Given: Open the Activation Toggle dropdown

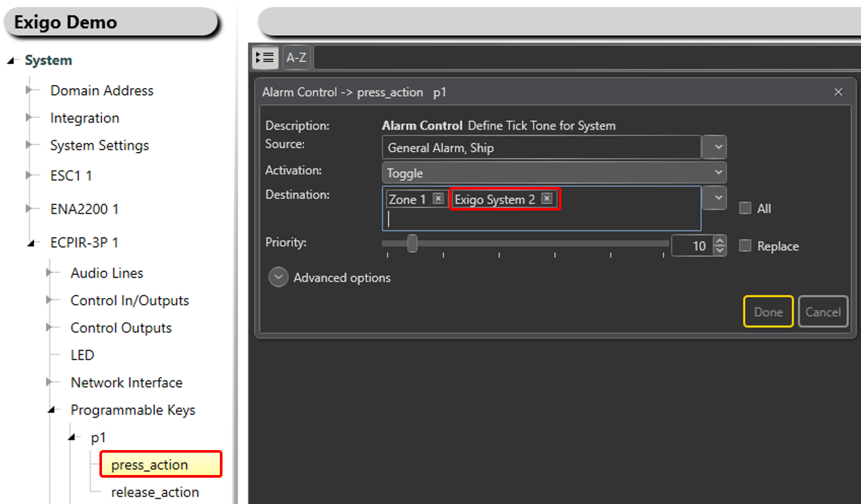Looking at the screenshot, I should coord(554,173).
